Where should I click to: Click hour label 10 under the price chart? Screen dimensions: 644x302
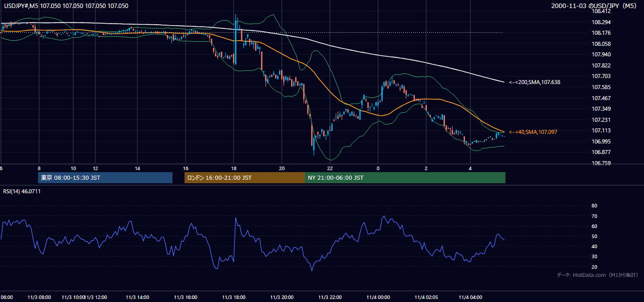[74, 168]
